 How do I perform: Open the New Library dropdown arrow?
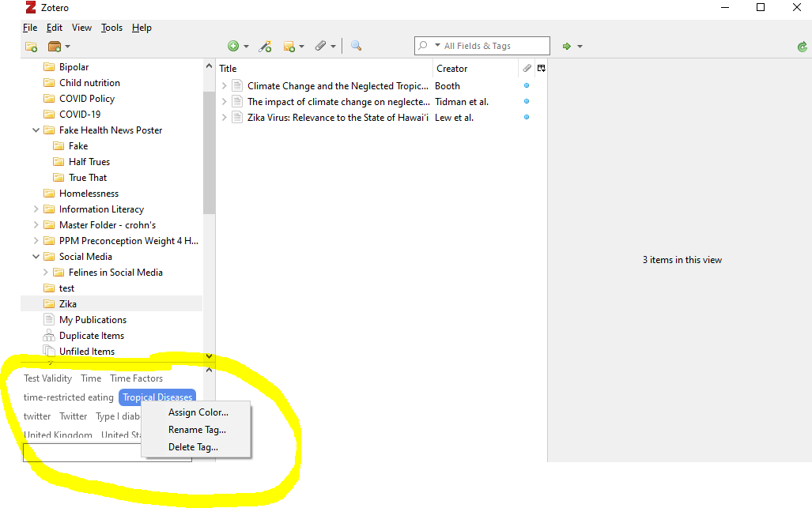pyautogui.click(x=68, y=47)
